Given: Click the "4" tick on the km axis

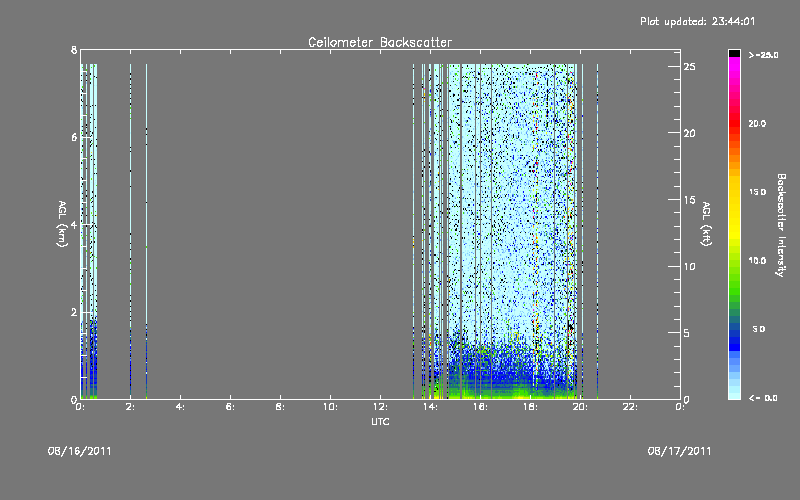Looking at the screenshot, I should pyautogui.click(x=74, y=225).
